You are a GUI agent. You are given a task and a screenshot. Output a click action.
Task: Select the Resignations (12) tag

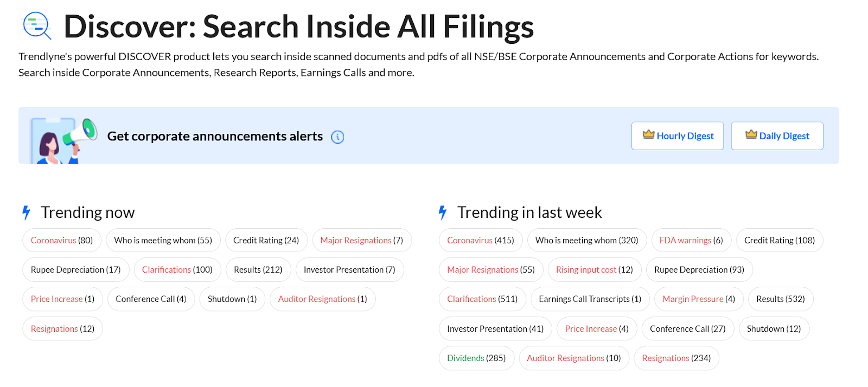pyautogui.click(x=63, y=328)
